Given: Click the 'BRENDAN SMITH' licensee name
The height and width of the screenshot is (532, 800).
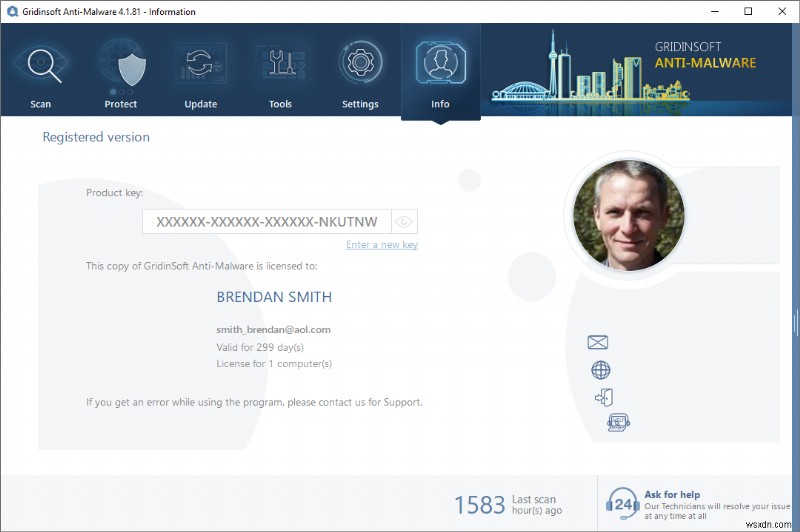Looking at the screenshot, I should [x=274, y=297].
